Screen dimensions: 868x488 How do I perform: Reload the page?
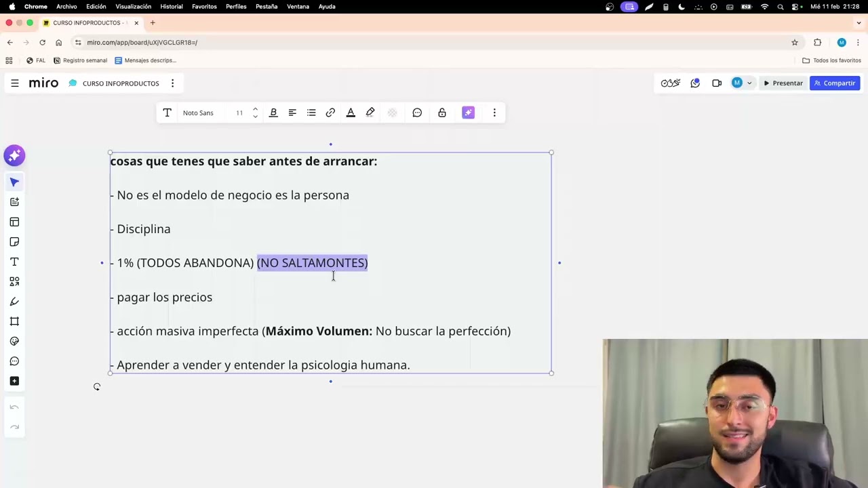click(x=42, y=42)
